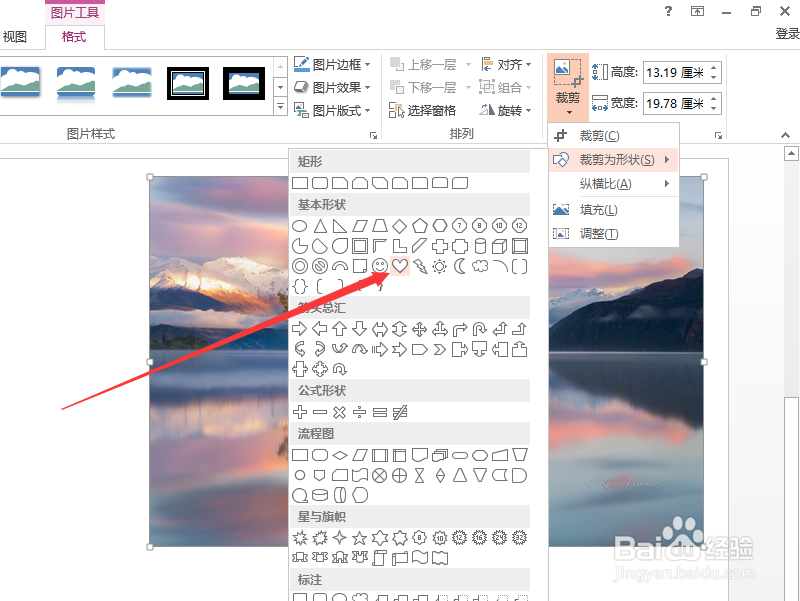Select the quad arrow shape
800x601 pixels.
pos(419,329)
